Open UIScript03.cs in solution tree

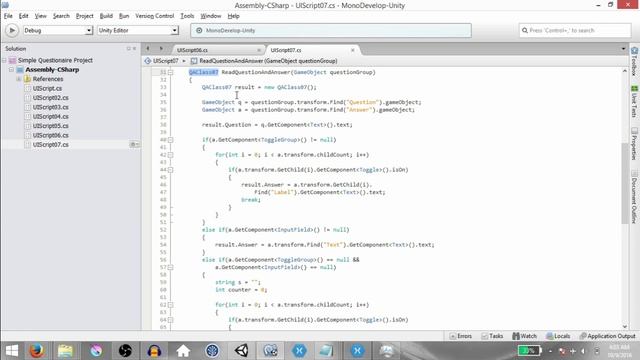[x=51, y=107]
